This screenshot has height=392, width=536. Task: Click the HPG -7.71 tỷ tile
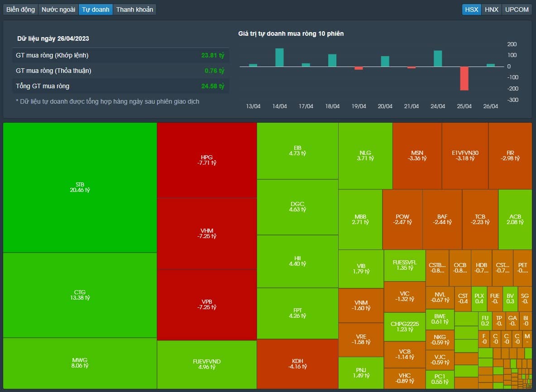click(207, 160)
